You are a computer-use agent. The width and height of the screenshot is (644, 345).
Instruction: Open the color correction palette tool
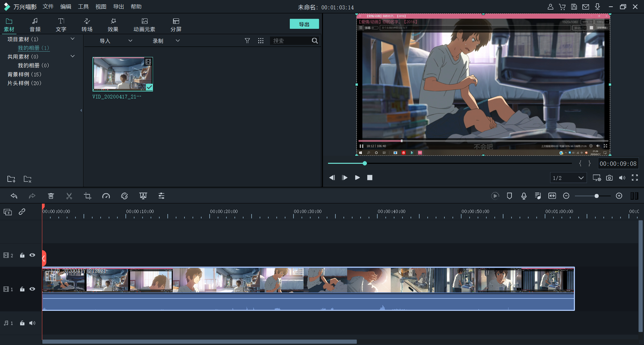click(x=124, y=196)
